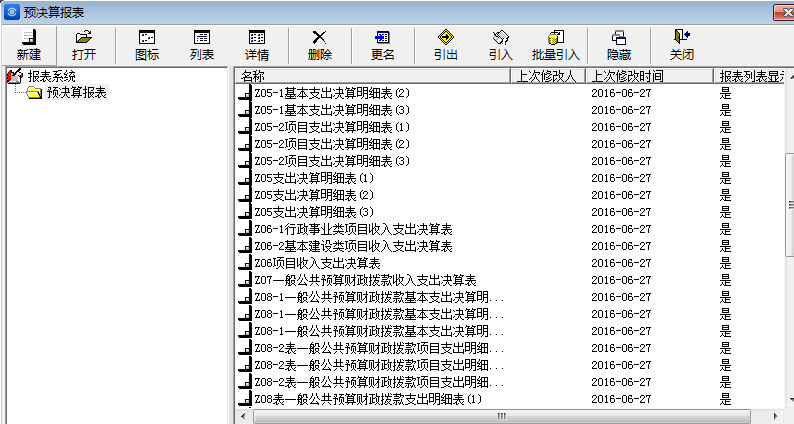Click the vertical scrollbar thumb
The width and height of the screenshot is (794, 424).
[x=790, y=205]
